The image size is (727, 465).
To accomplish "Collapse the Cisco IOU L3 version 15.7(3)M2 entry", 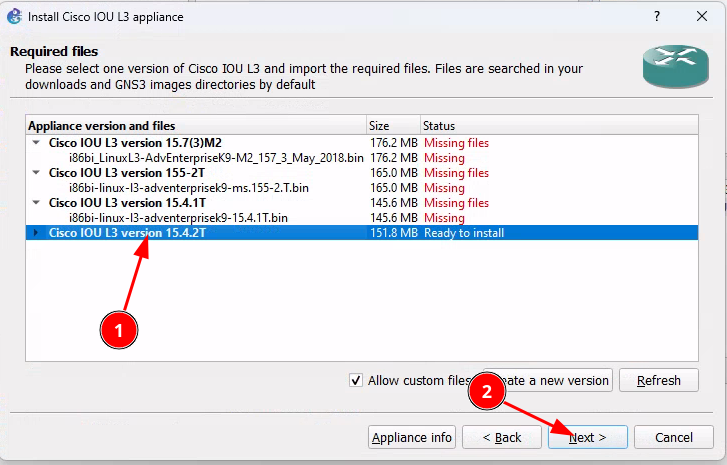I will [x=37, y=143].
